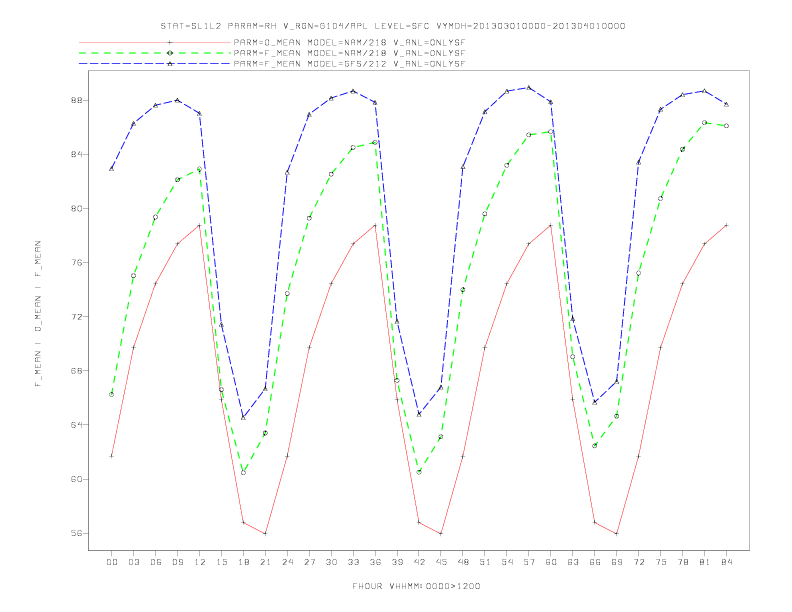792x612 pixels.
Task: Click x-axis tick label 60
Action: point(551,562)
